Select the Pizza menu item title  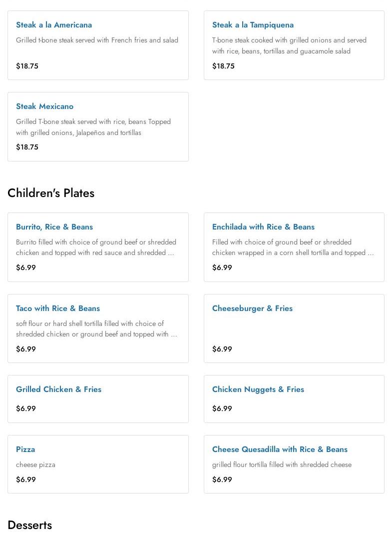tap(25, 449)
